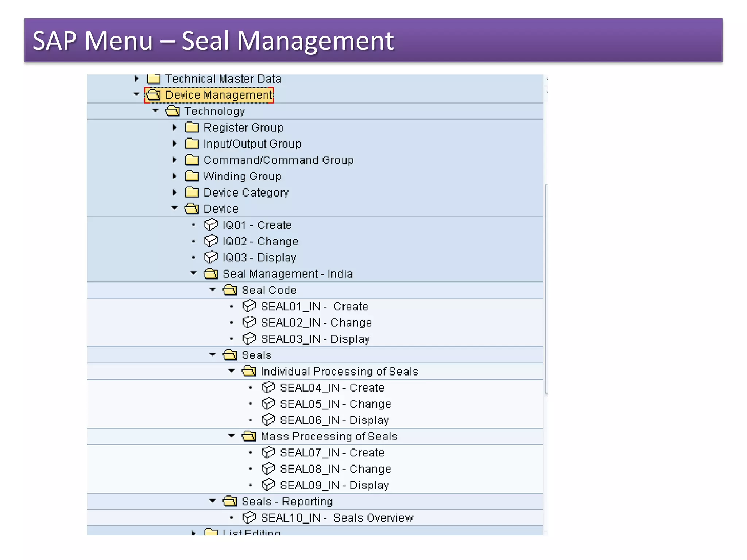This screenshot has height=560, width=747.
Task: Collapse the Seals - Reporting arrow
Action: (x=213, y=501)
